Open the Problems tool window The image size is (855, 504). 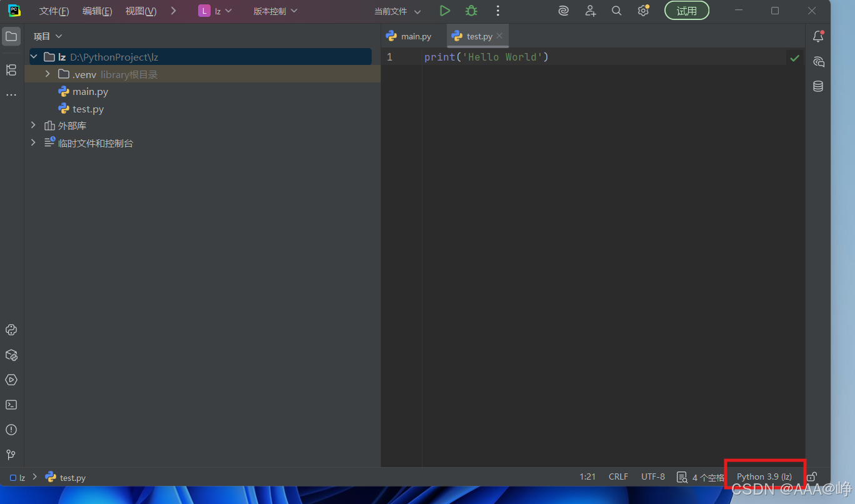click(x=11, y=430)
